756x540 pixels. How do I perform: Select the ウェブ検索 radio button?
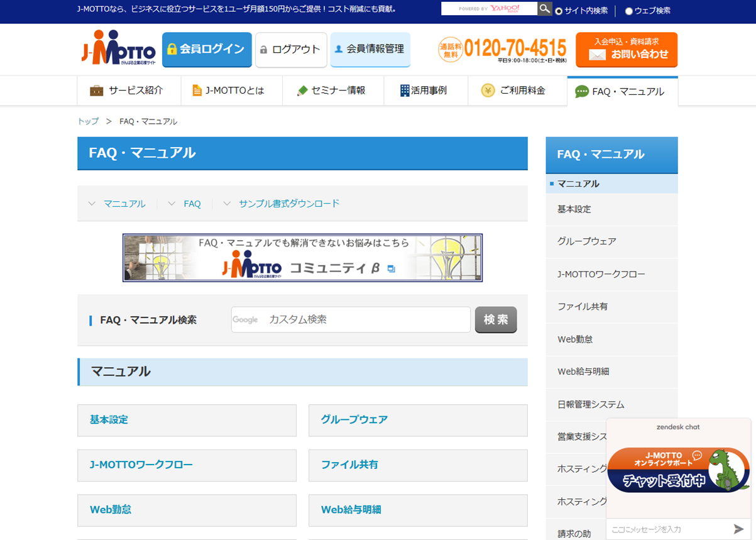click(x=629, y=11)
